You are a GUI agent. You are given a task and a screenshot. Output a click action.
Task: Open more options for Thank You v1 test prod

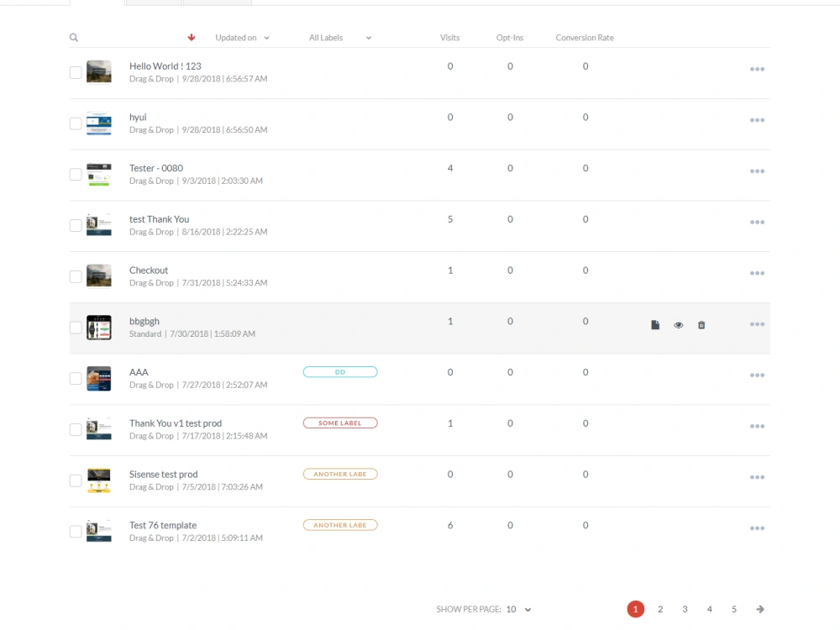(x=757, y=427)
